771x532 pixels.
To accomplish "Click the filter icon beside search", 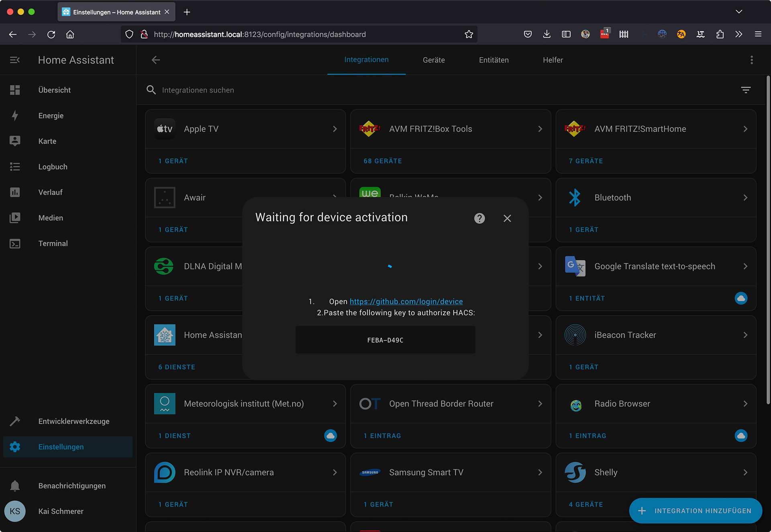I will 746,90.
